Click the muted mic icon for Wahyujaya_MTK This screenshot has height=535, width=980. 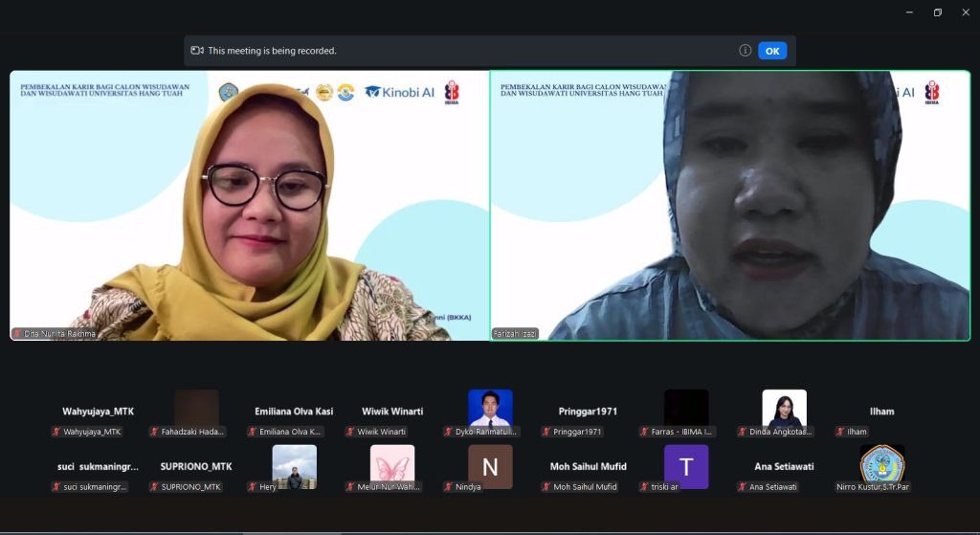point(57,432)
